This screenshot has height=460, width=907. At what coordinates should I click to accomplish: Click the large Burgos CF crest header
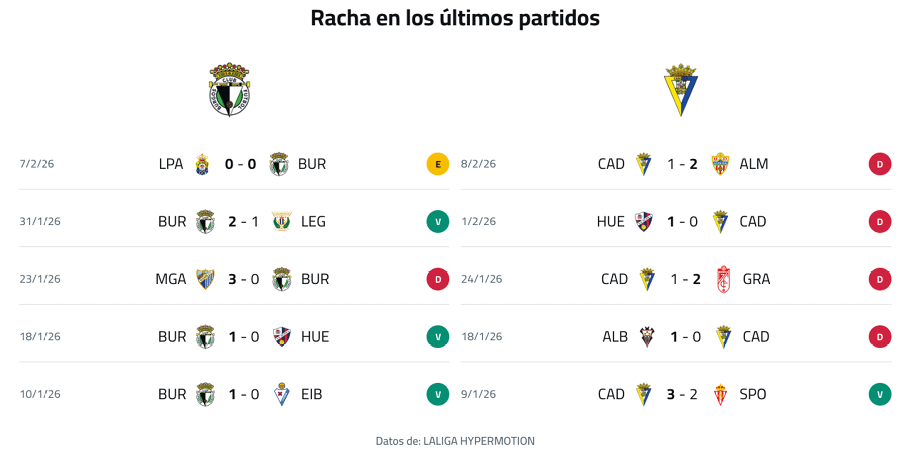pos(229,90)
